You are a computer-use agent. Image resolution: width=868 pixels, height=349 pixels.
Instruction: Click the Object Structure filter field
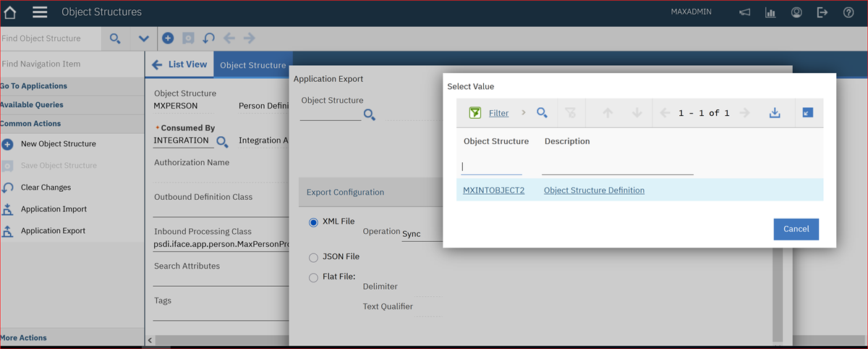[x=491, y=167]
